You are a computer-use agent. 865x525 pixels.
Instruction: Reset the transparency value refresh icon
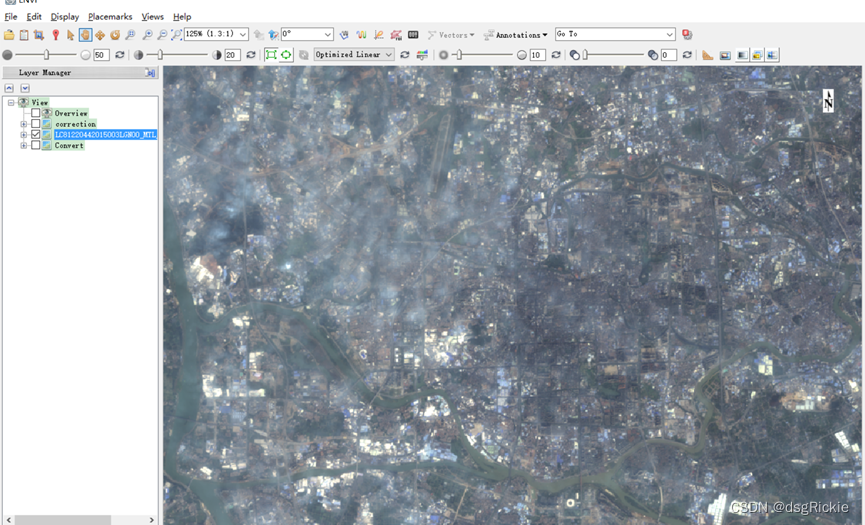(x=687, y=55)
